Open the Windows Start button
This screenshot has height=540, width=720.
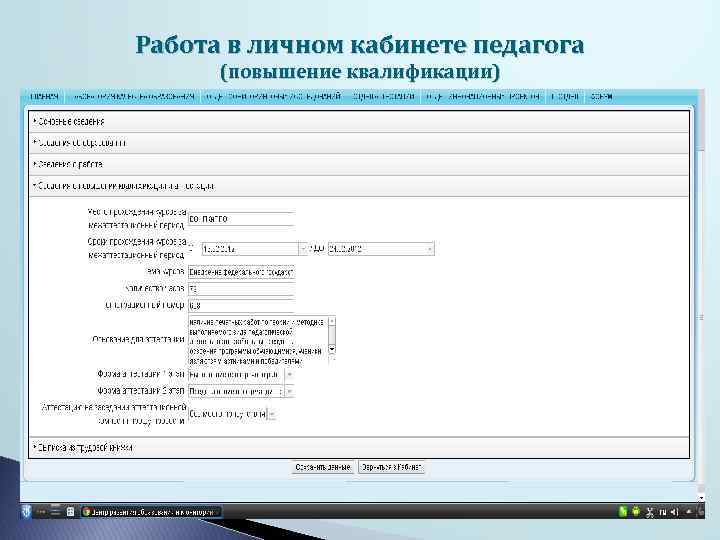26,512
